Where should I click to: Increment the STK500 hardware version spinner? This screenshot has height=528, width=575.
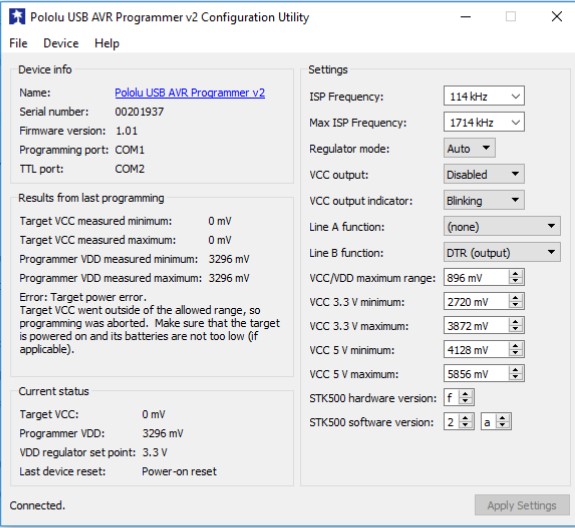465,394
